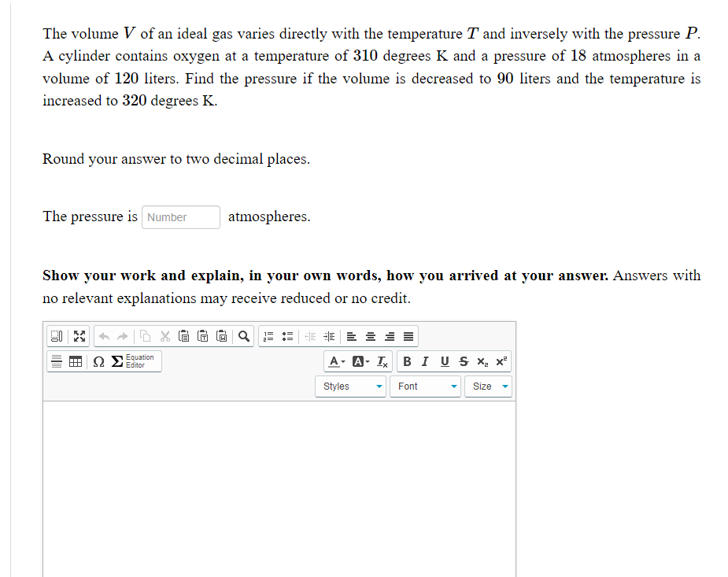728x577 pixels.
Task: Open the Find tool with the magnifier icon
Action: [244, 336]
